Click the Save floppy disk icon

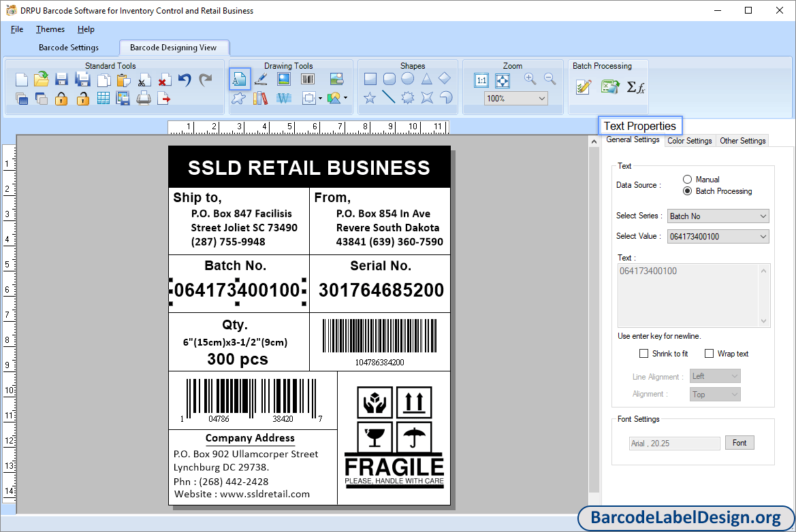click(x=61, y=79)
